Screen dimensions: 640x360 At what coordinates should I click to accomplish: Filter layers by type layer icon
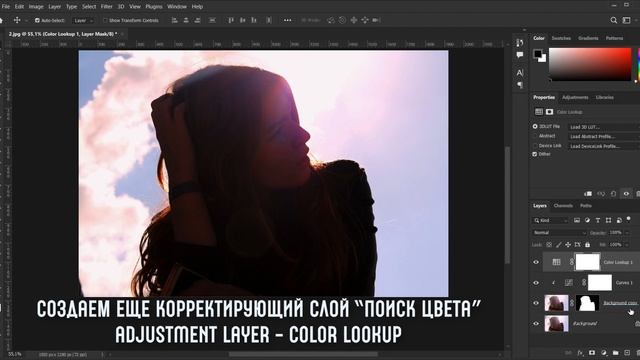tap(598, 220)
